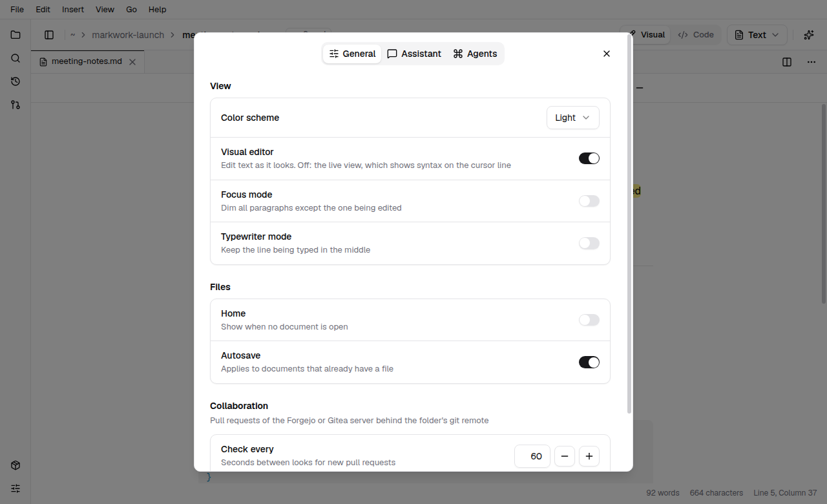Open the Edit menu
Image resolution: width=827 pixels, height=504 pixels.
pyautogui.click(x=43, y=10)
